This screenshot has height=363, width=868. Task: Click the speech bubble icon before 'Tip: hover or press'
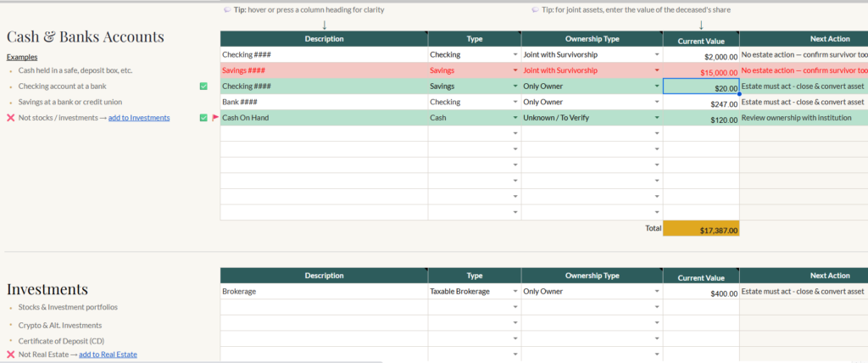(227, 9)
